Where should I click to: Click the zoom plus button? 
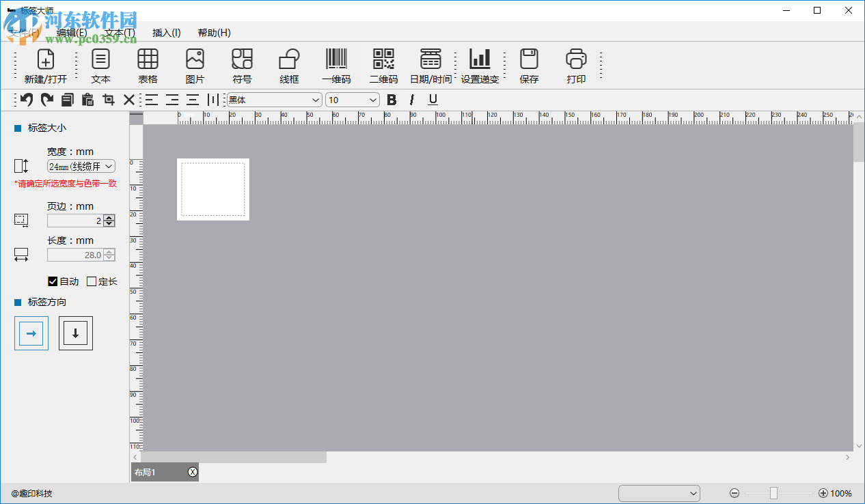(x=823, y=493)
